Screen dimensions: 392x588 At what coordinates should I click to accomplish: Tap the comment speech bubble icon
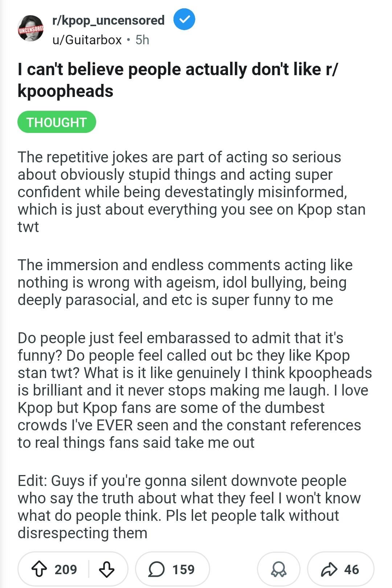pos(156,569)
